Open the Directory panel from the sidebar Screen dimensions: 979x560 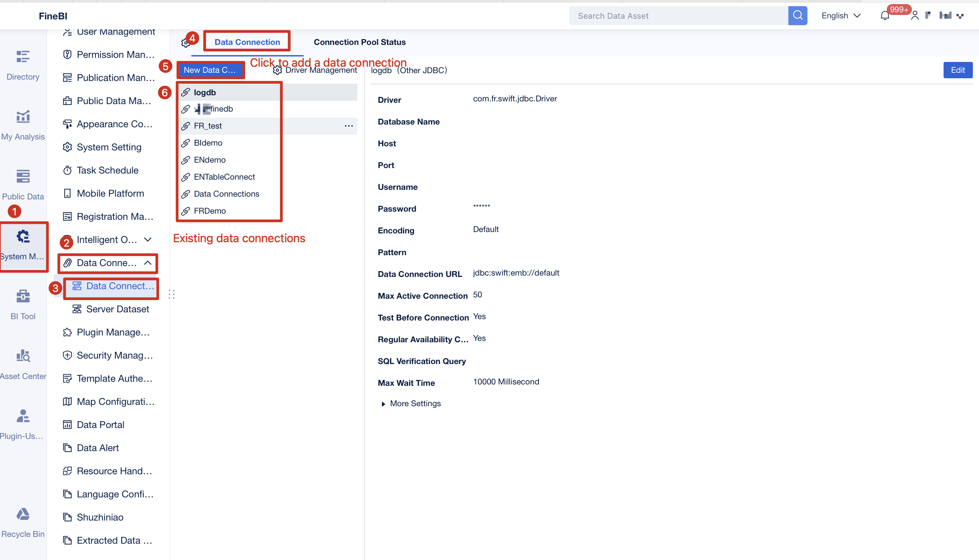tap(23, 65)
